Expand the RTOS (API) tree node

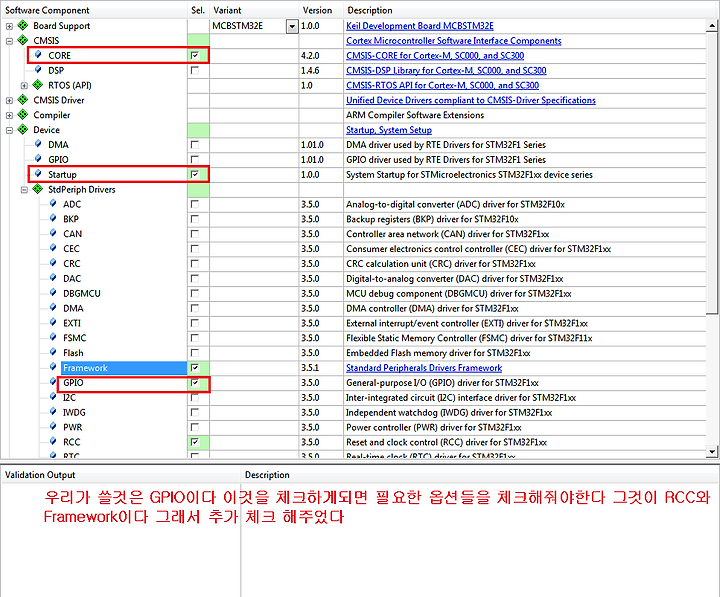point(24,85)
